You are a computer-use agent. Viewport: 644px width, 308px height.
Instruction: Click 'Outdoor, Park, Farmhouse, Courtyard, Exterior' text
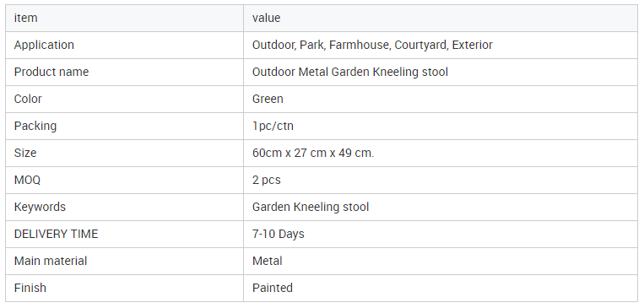click(372, 45)
